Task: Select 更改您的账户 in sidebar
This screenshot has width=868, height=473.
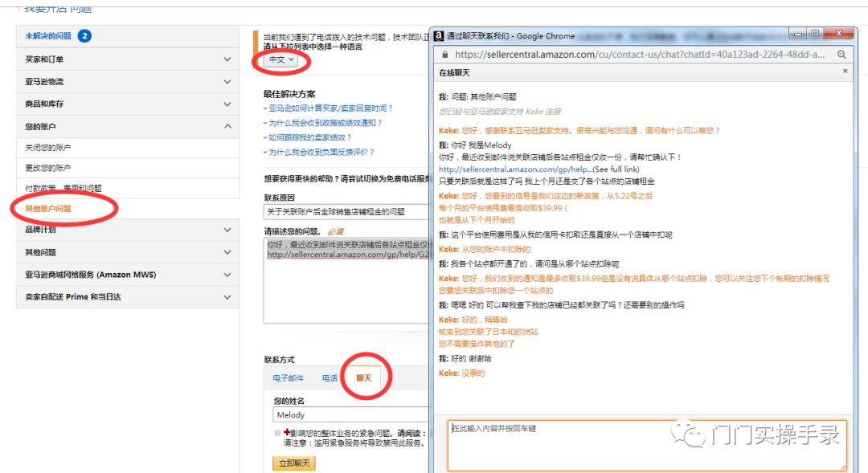Action: pos(48,168)
